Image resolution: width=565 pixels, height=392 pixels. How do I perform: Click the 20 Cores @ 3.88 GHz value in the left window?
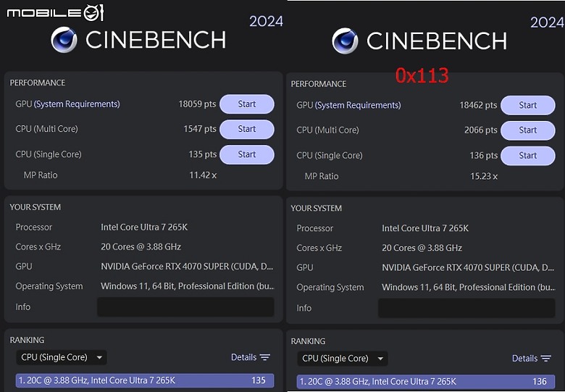pos(141,247)
